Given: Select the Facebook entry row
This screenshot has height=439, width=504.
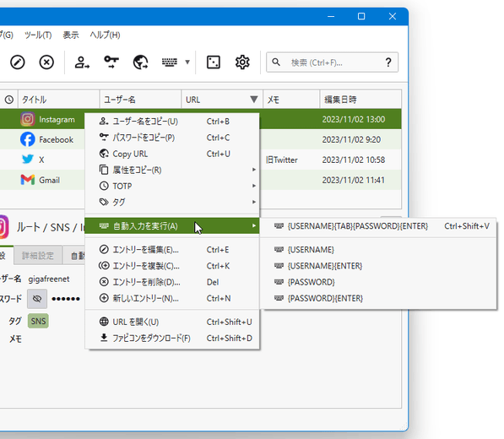Looking at the screenshot, I should [201, 139].
